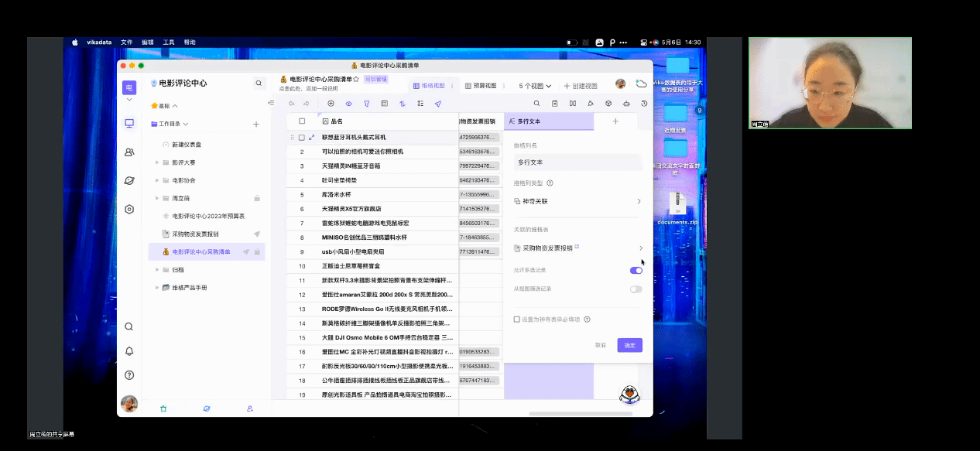Click the insert record plus-circle icon
The width and height of the screenshot is (980, 451).
(x=331, y=104)
